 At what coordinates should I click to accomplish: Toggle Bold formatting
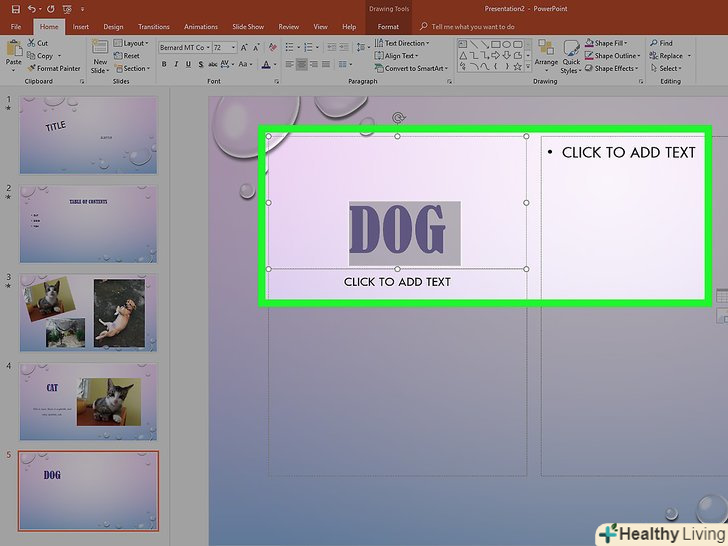165,65
